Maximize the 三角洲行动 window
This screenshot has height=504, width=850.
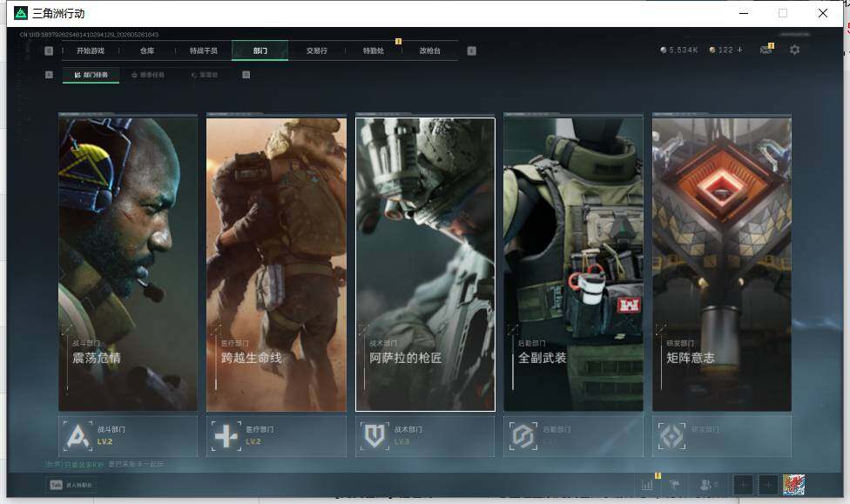(x=783, y=13)
